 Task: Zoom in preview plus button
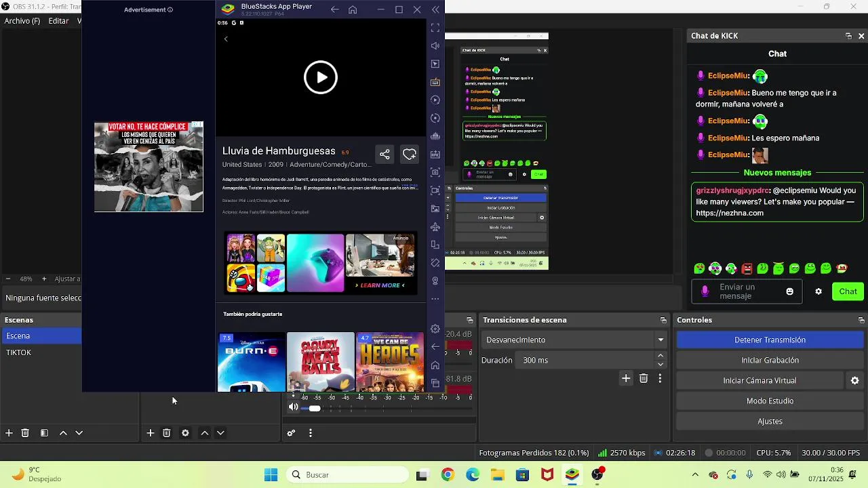(x=44, y=279)
